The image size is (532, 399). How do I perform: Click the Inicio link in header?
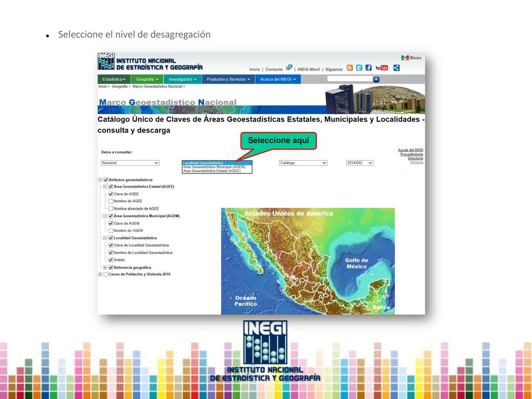[x=255, y=69]
